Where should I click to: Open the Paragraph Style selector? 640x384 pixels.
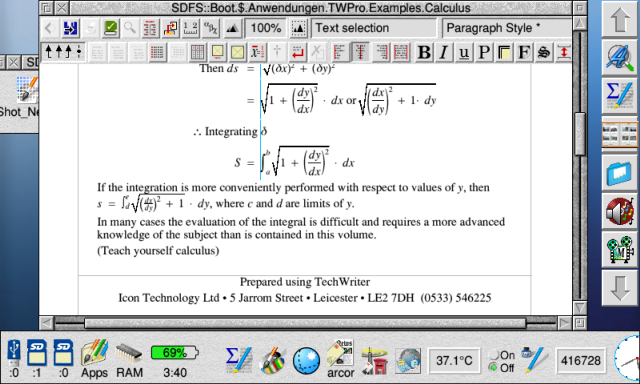507,28
